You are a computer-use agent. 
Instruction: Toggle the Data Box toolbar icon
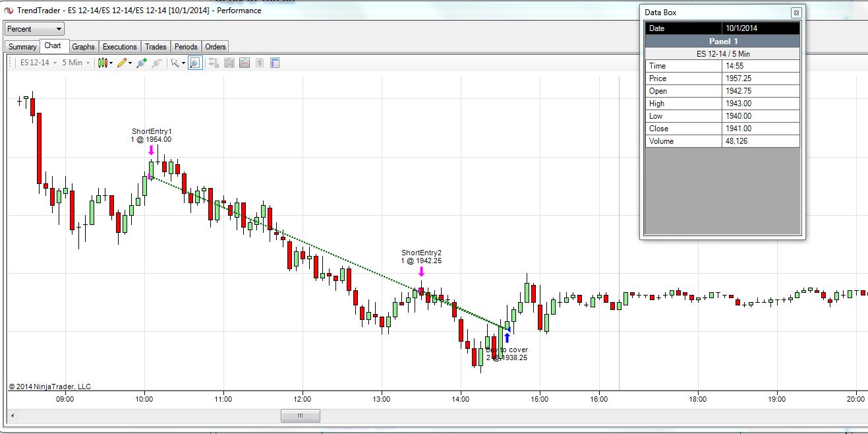pyautogui.click(x=275, y=63)
